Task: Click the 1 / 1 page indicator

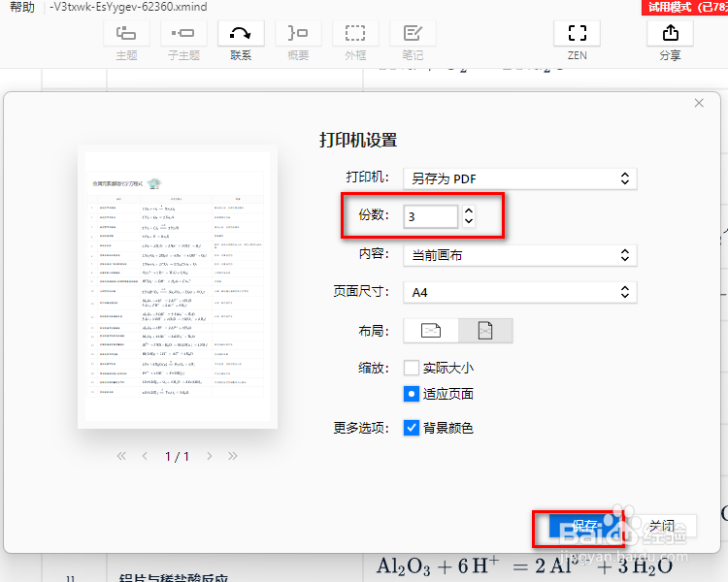Action: tap(177, 456)
